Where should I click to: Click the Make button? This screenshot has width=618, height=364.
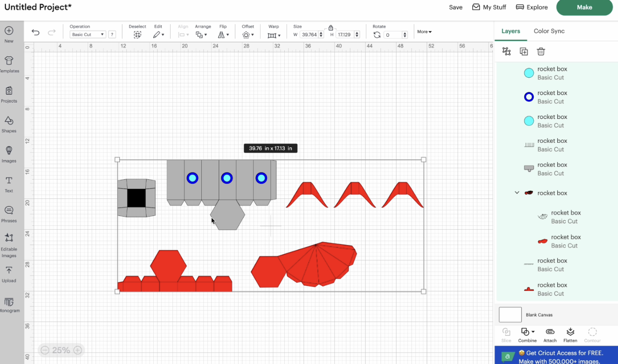click(x=584, y=7)
